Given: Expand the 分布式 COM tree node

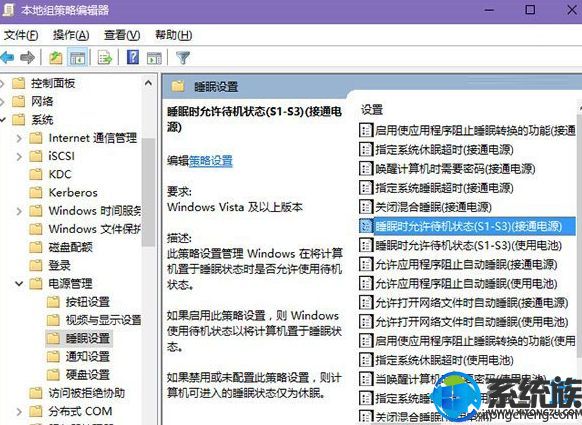Looking at the screenshot, I should (19, 412).
